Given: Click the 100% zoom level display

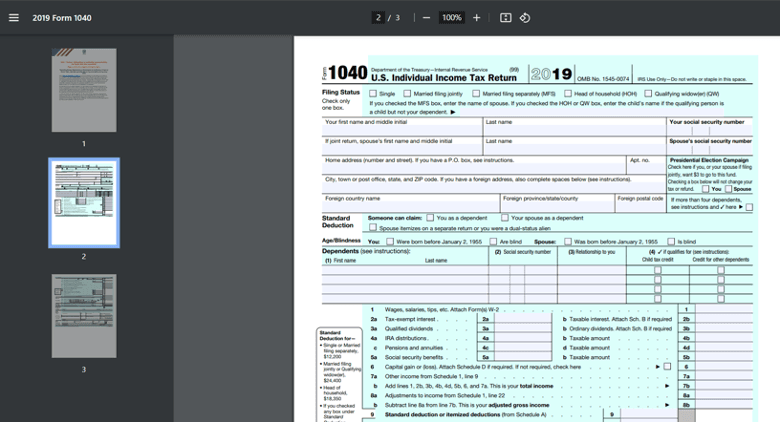Looking at the screenshot, I should pos(451,18).
